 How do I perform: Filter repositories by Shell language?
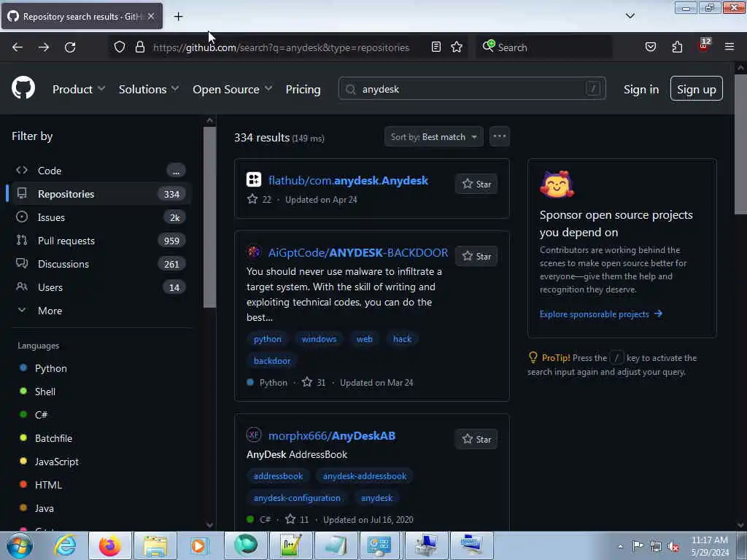point(44,392)
